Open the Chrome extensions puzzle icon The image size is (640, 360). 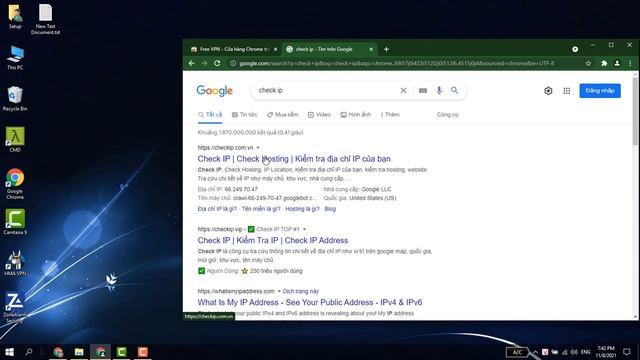tap(604, 63)
